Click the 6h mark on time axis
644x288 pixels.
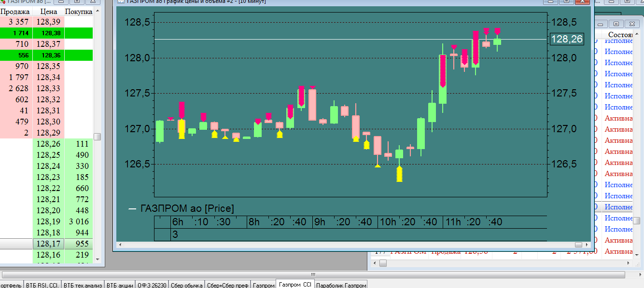[x=178, y=222]
